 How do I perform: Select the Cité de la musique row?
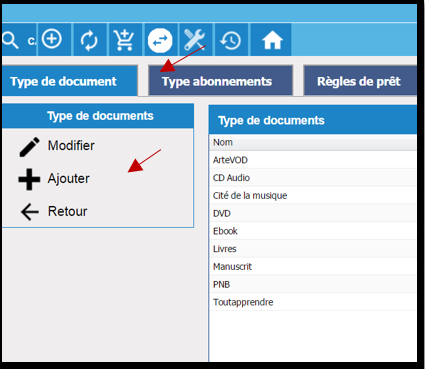pyautogui.click(x=313, y=195)
